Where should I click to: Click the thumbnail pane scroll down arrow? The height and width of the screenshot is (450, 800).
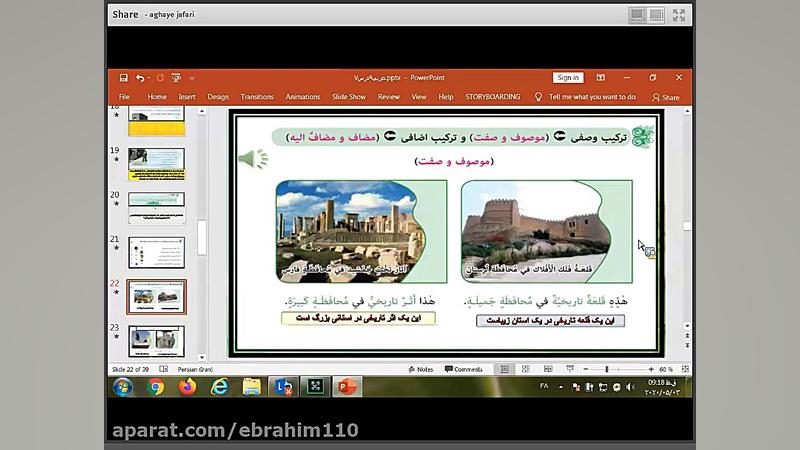(202, 358)
